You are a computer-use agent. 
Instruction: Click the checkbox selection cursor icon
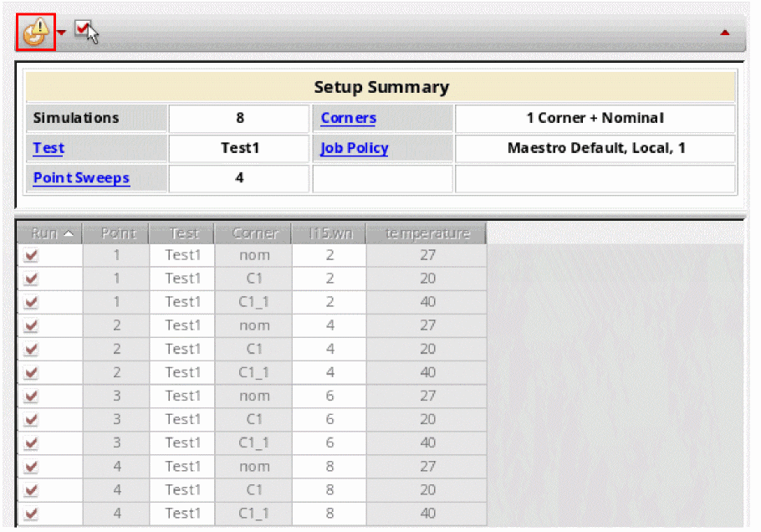pos(87,32)
